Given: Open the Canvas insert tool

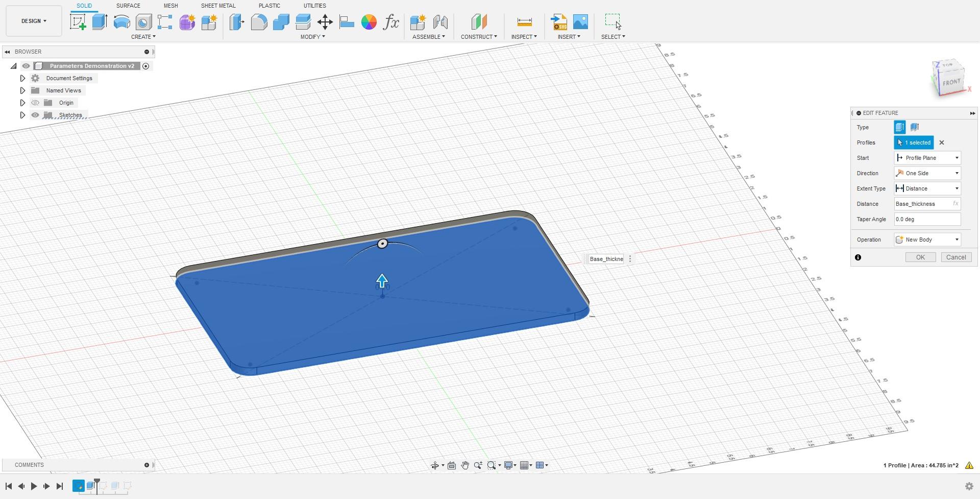Looking at the screenshot, I should pyautogui.click(x=581, y=22).
